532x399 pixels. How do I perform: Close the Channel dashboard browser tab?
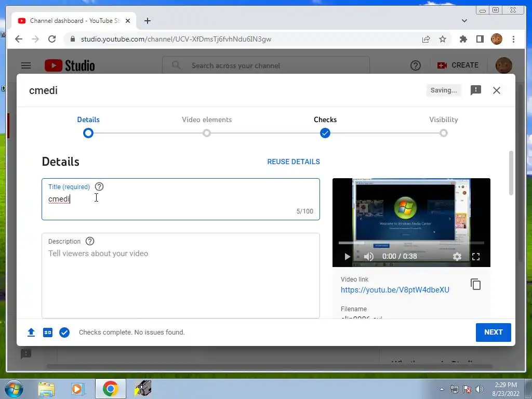pyautogui.click(x=128, y=21)
